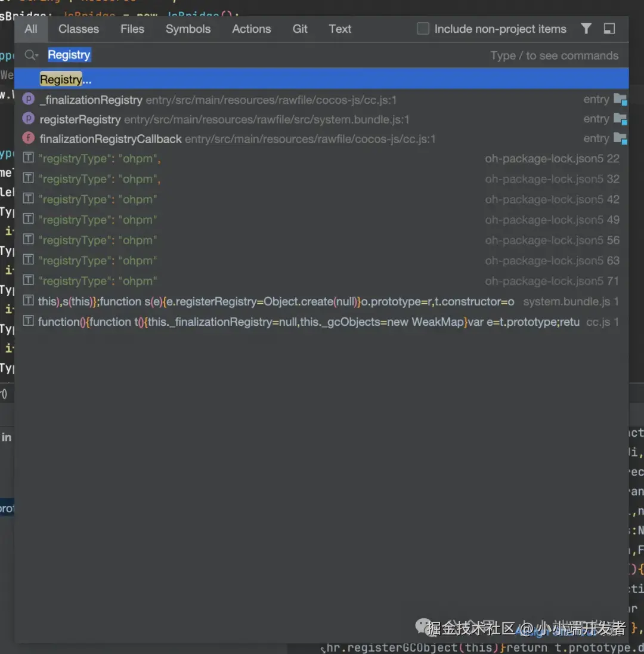Click entry module folder icon for finalizationRegistryCallback
This screenshot has width=644, height=654.
620,138
